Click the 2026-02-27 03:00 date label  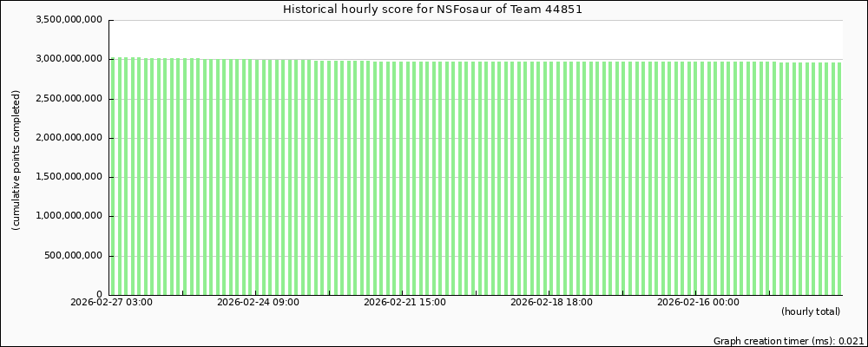coord(111,303)
